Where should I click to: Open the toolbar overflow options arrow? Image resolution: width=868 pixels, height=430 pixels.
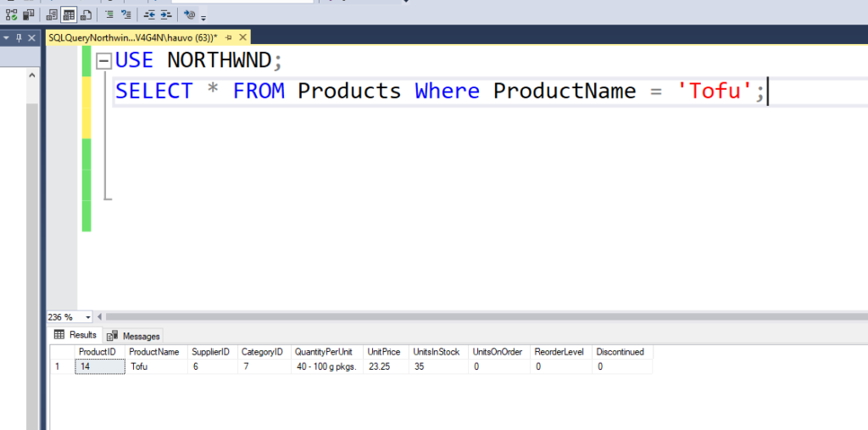click(203, 17)
